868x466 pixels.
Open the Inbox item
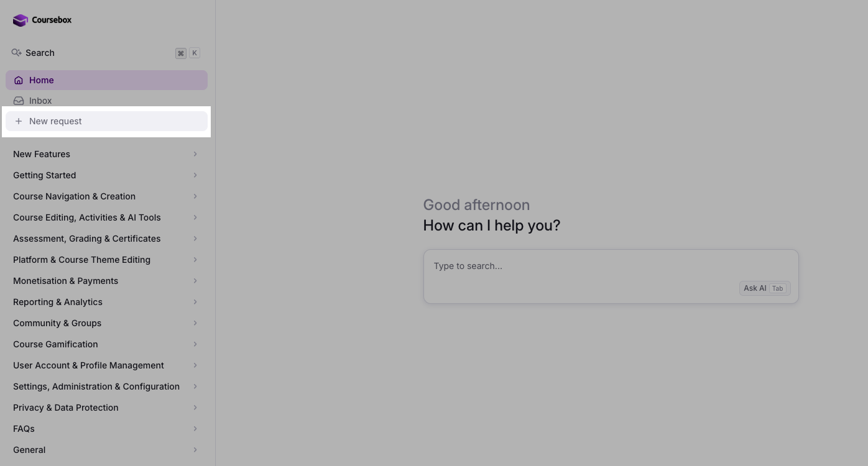coord(106,101)
